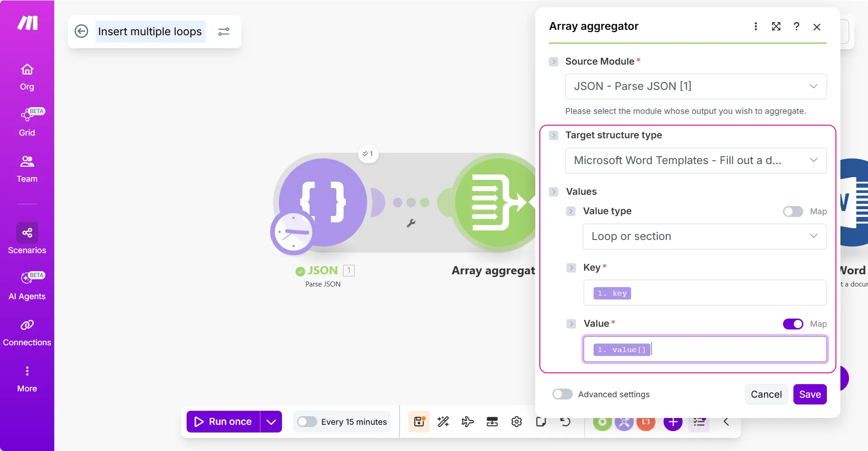
Task: Open the checklist icon in bottom toolbar
Action: click(x=699, y=422)
